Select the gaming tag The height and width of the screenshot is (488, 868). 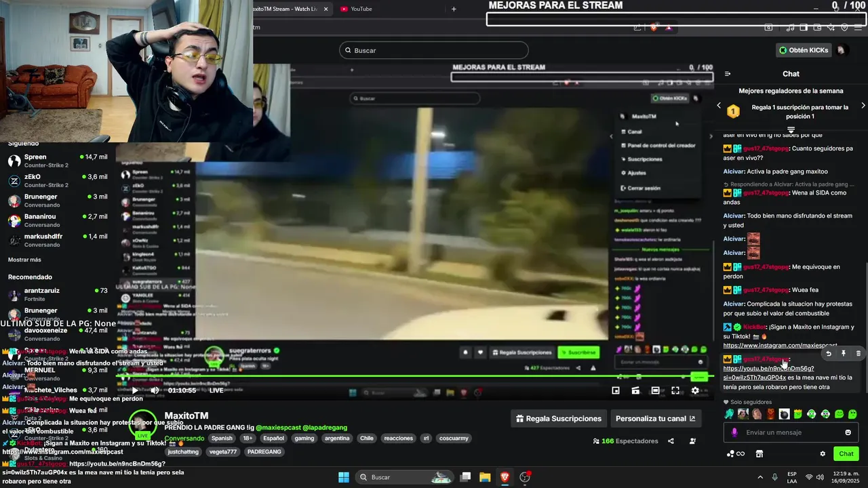pyautogui.click(x=304, y=438)
